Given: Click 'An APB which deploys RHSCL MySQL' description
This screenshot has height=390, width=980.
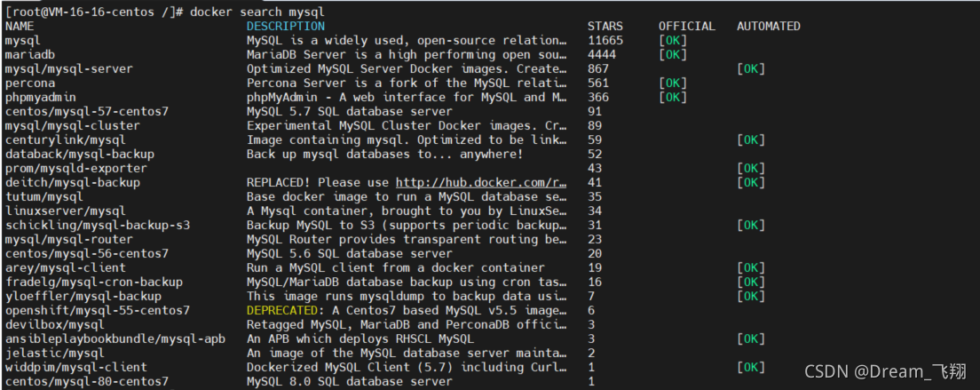Looking at the screenshot, I should [360, 338].
